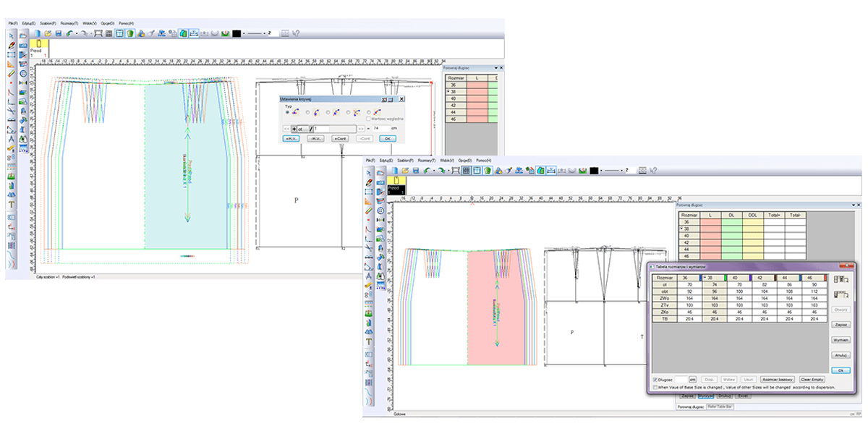Open Plik(F) menu in back window
This screenshot has height=434, width=868.
[x=13, y=23]
